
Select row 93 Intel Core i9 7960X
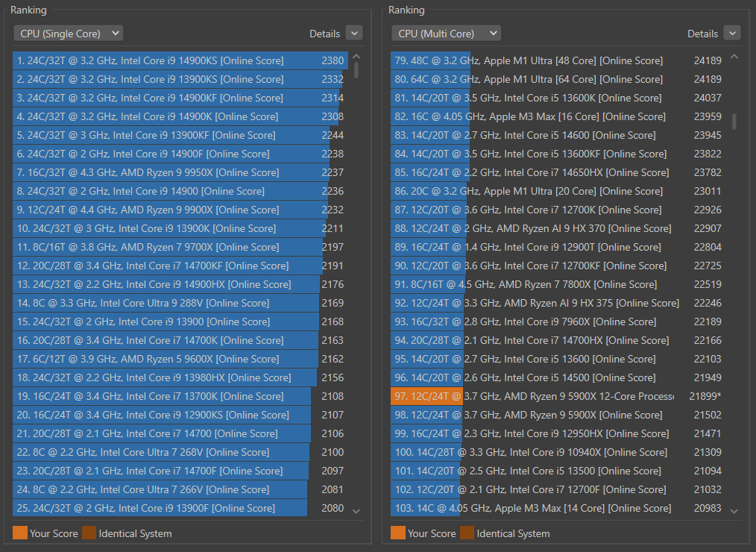tap(558, 322)
